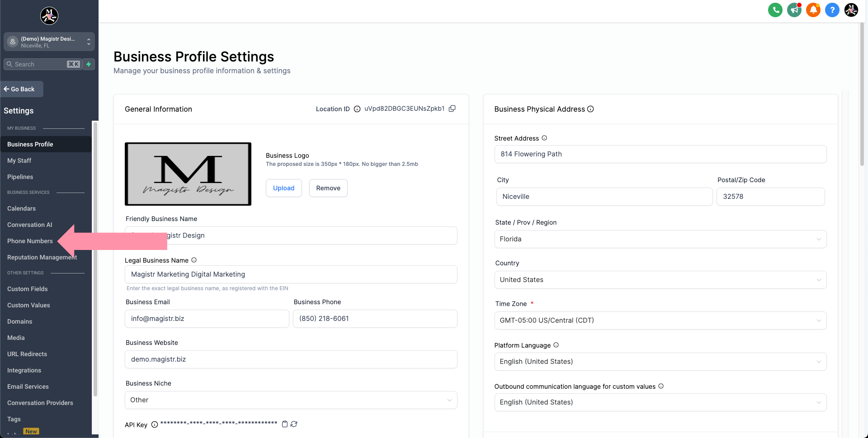Expand the State / Prov / Region dropdown
Screen dimensions: 868x438
tap(660, 239)
